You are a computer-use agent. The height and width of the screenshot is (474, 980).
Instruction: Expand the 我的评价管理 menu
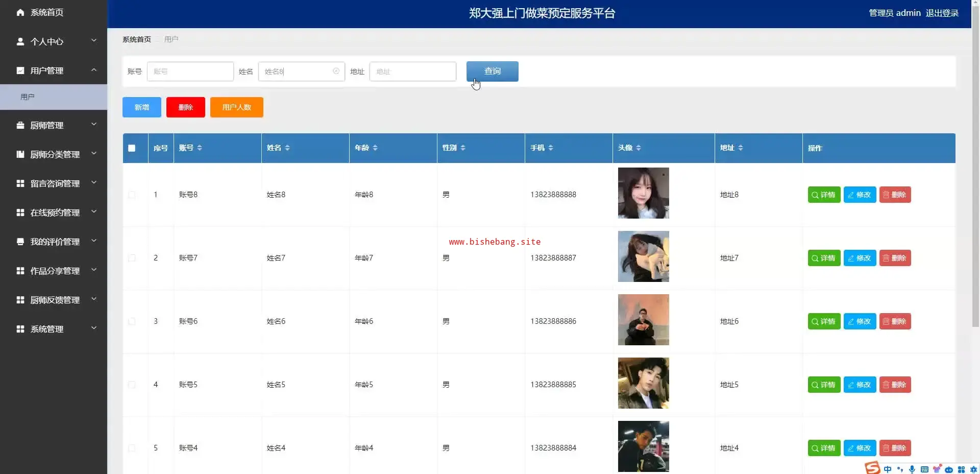pos(54,242)
